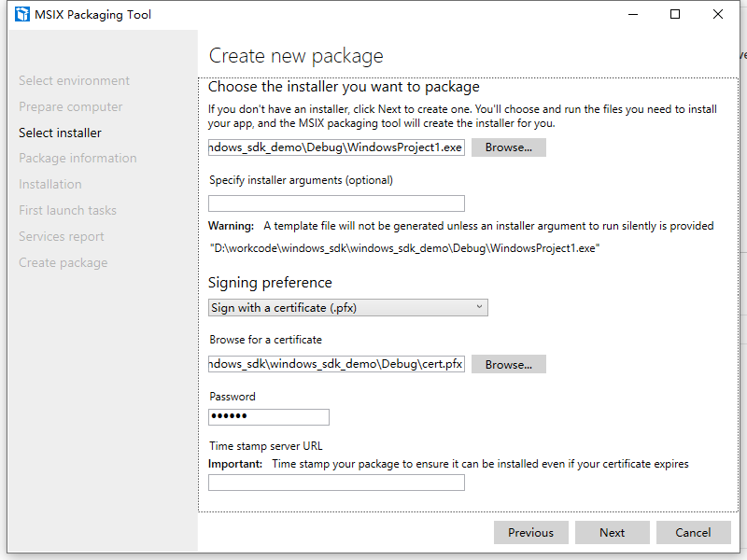Open the Services report step
This screenshot has width=747, height=560.
(62, 237)
